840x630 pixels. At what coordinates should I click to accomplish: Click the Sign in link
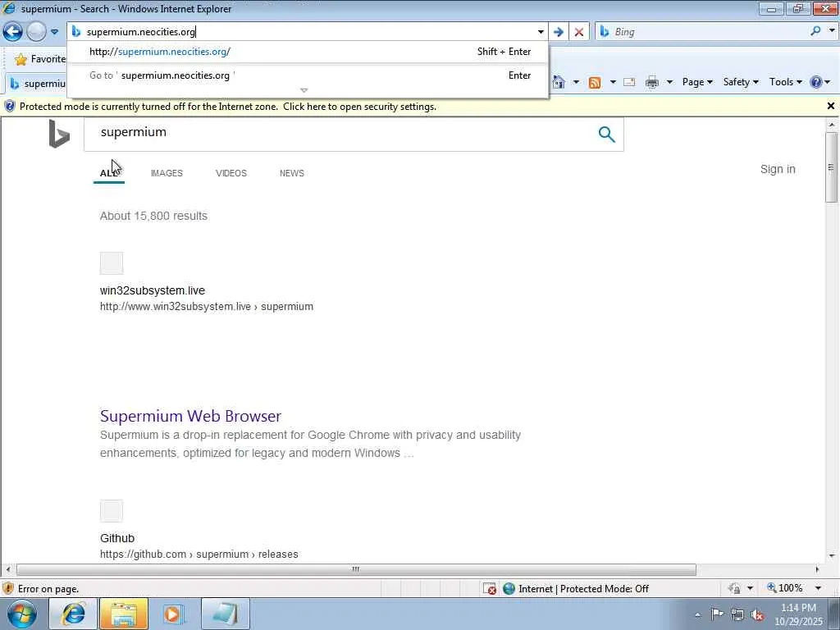778,169
